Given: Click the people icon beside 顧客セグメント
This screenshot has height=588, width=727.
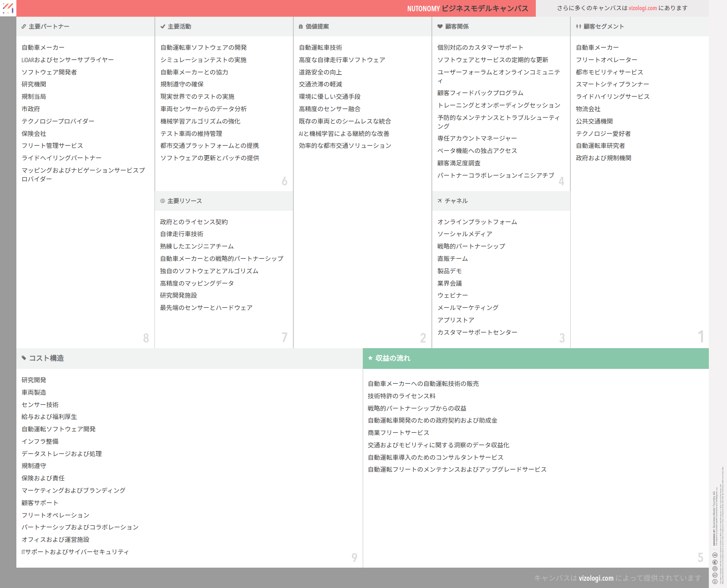Looking at the screenshot, I should pos(578,27).
